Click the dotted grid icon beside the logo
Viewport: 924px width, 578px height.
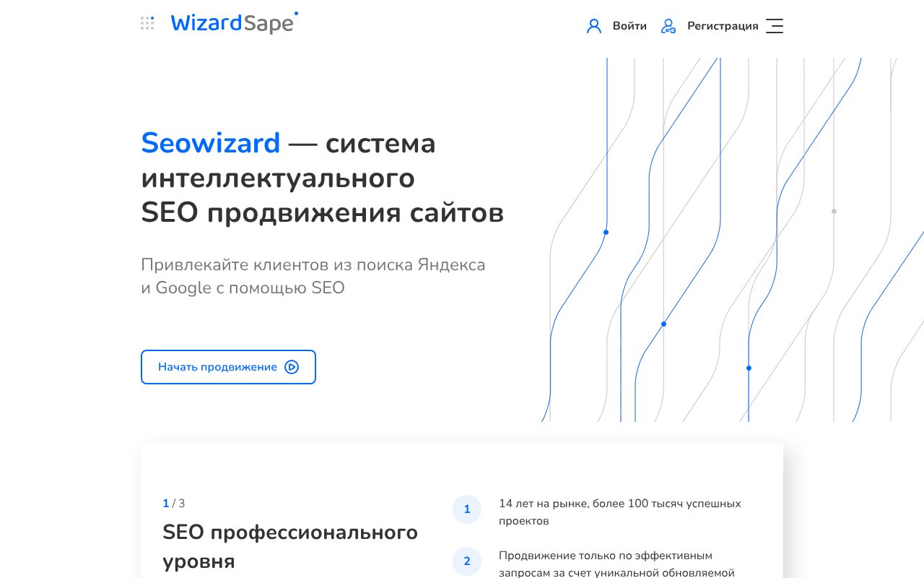point(147,22)
